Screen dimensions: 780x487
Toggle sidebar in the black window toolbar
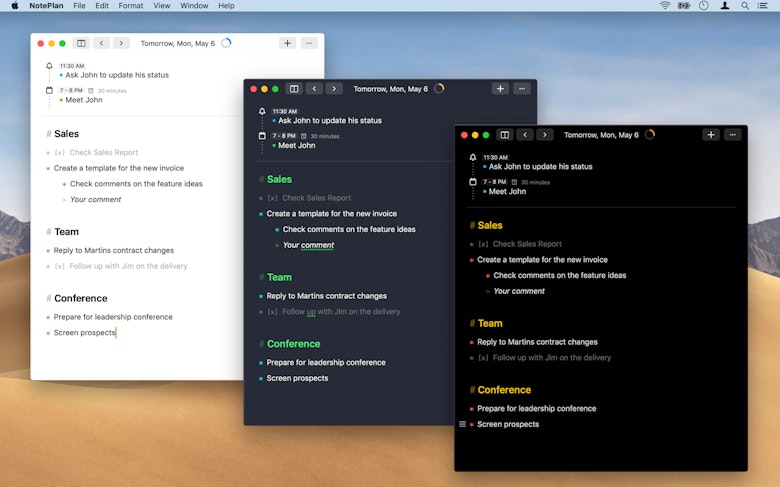click(x=505, y=135)
